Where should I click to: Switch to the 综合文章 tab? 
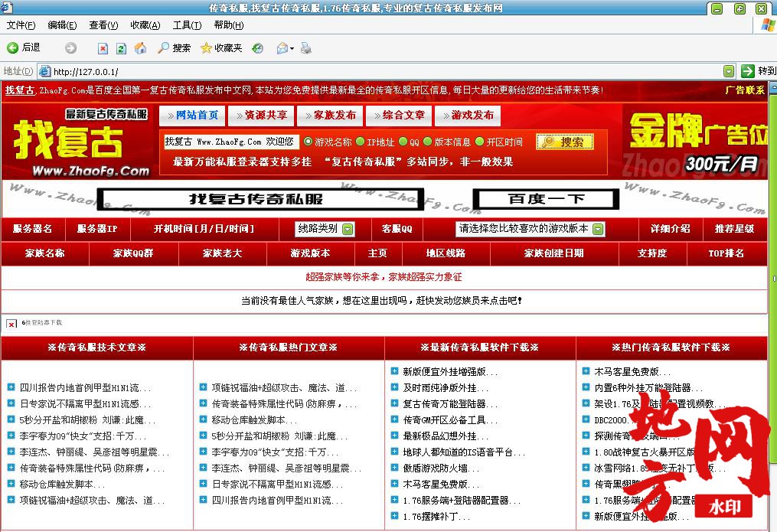click(399, 116)
